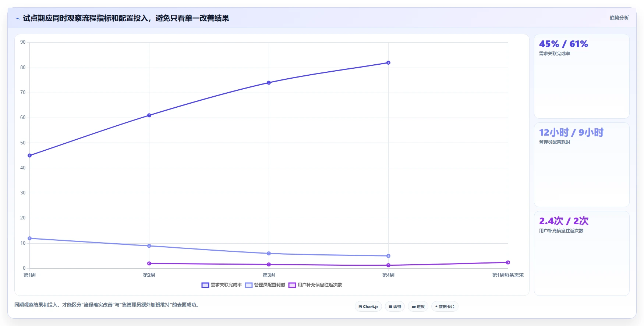
Task: Click the 管理员配置耗时 legend color box
Action: (x=249, y=285)
